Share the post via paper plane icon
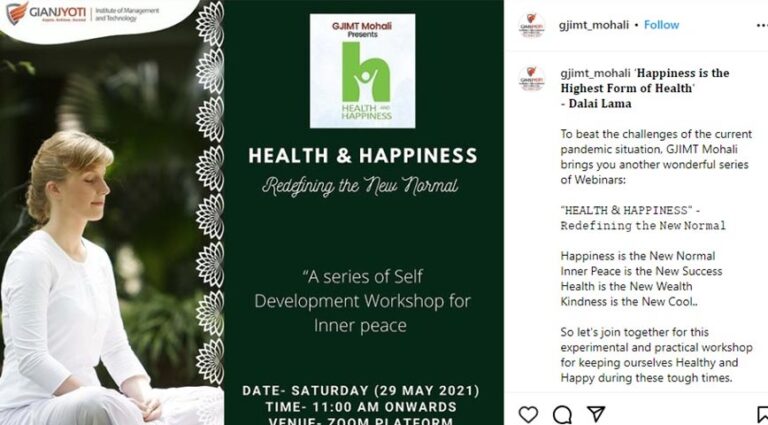 pos(596,414)
